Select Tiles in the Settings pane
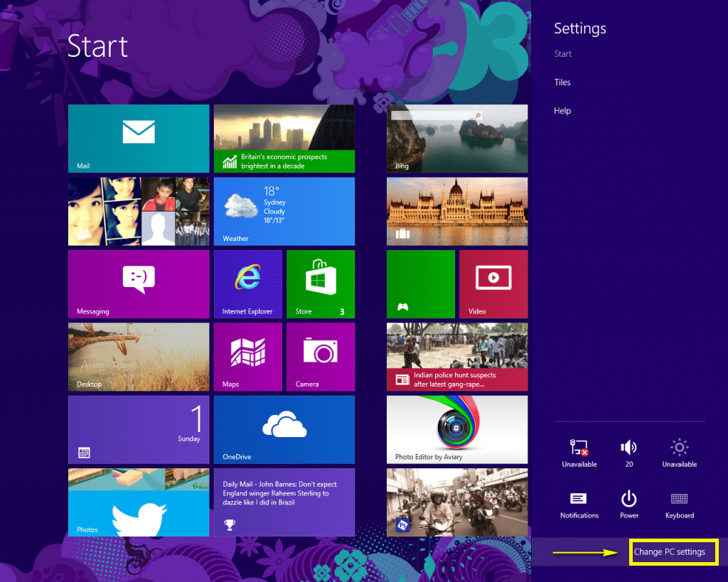Screen dimensions: 728x582 562,82
